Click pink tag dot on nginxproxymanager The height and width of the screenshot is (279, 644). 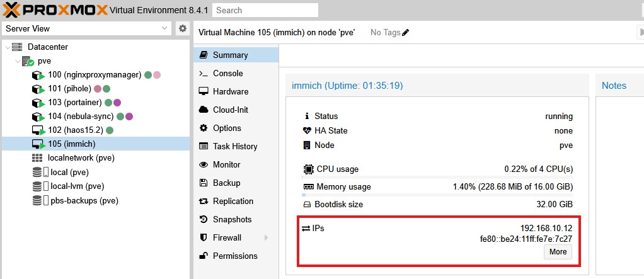157,75
